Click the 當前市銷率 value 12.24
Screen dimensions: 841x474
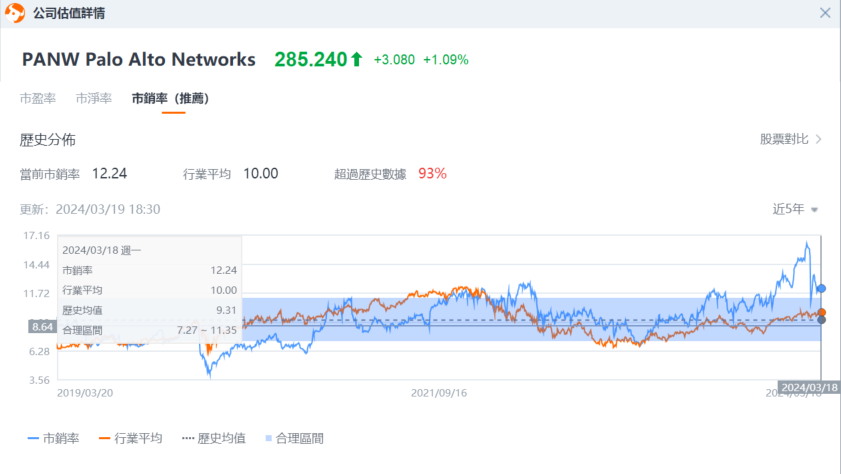click(x=109, y=174)
